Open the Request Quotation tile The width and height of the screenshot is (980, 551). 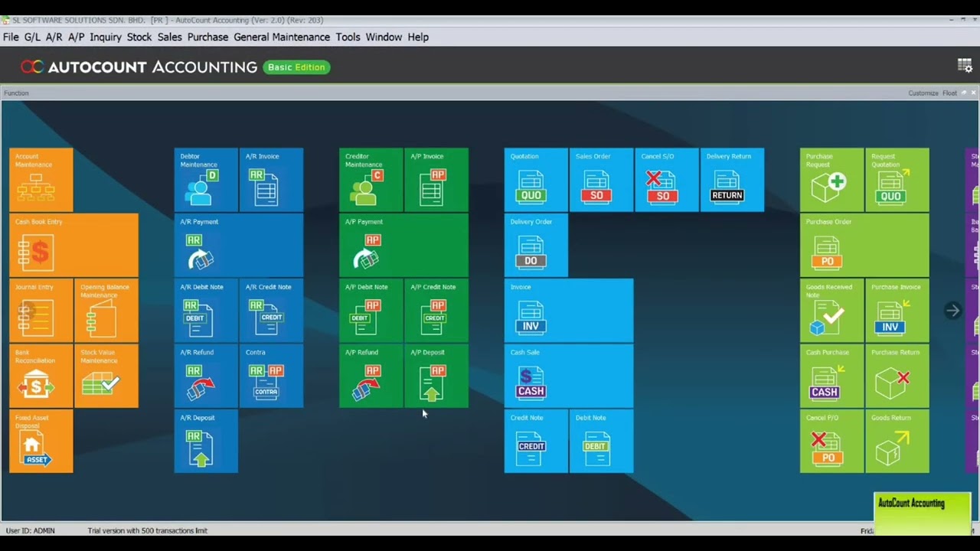897,180
